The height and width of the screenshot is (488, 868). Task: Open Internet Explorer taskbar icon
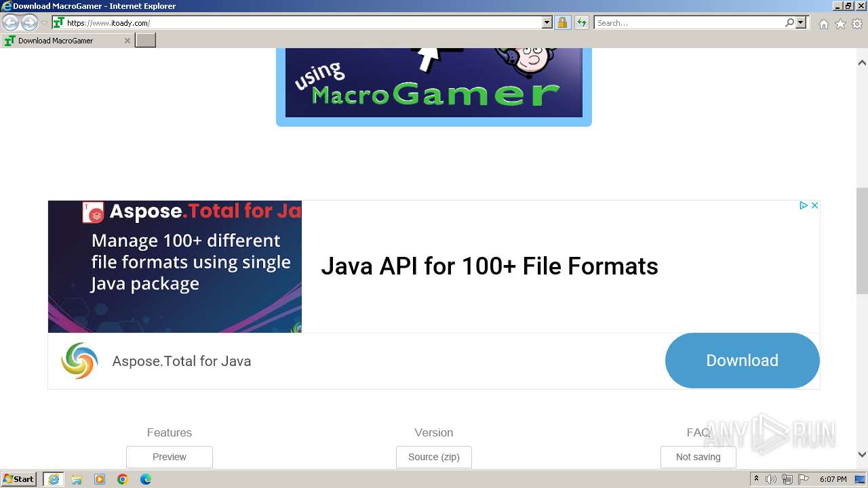[53, 479]
